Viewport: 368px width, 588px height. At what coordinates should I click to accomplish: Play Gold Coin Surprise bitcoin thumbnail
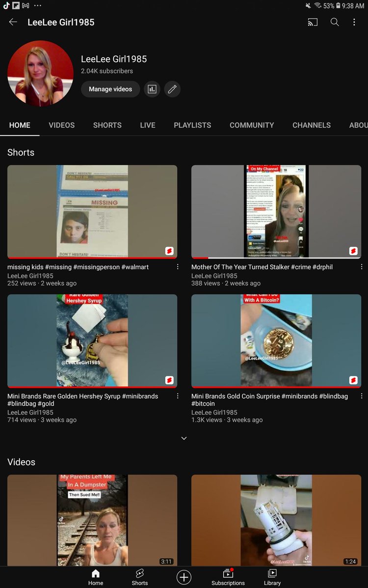click(276, 341)
